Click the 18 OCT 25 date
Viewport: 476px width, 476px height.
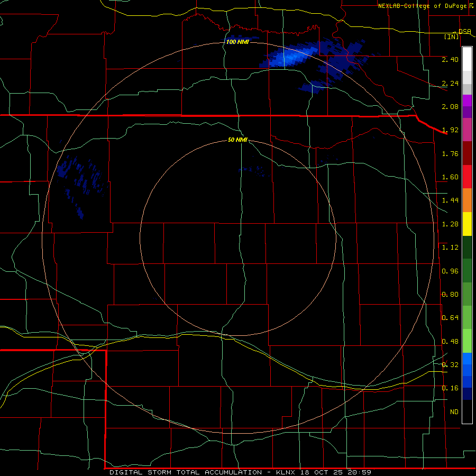click(x=322, y=472)
